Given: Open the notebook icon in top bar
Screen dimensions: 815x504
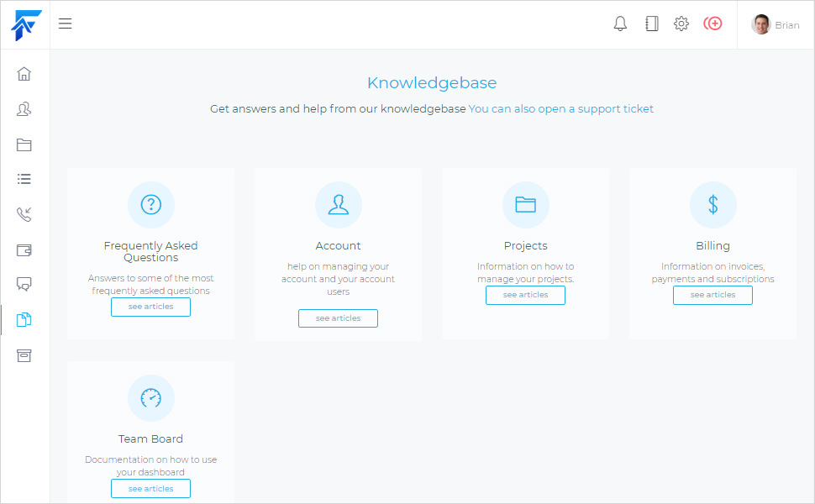Looking at the screenshot, I should click(651, 24).
